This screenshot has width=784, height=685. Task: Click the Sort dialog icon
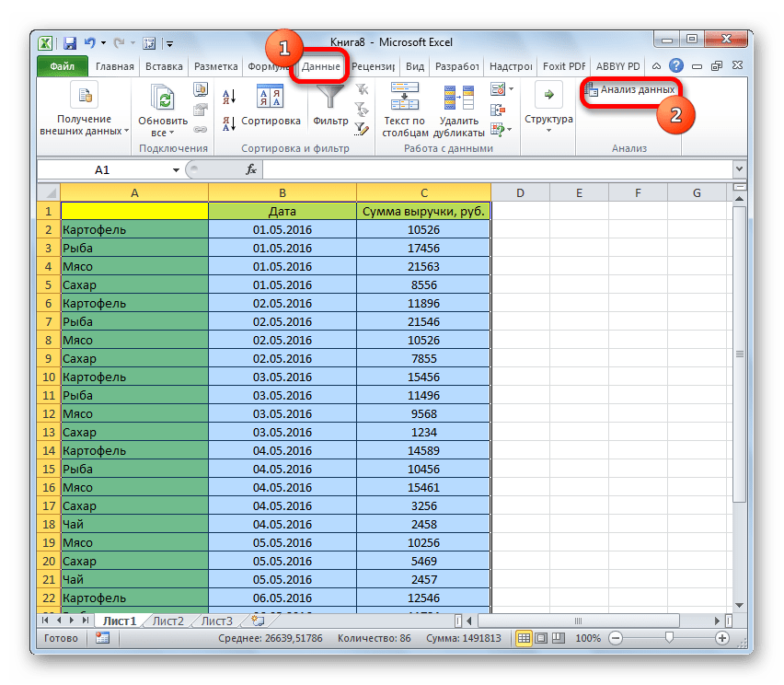(271, 98)
